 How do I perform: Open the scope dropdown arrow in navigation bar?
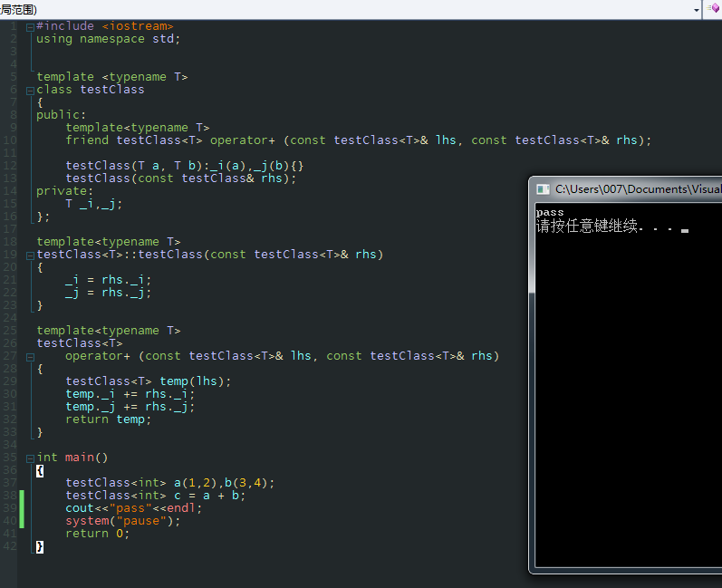click(x=697, y=10)
